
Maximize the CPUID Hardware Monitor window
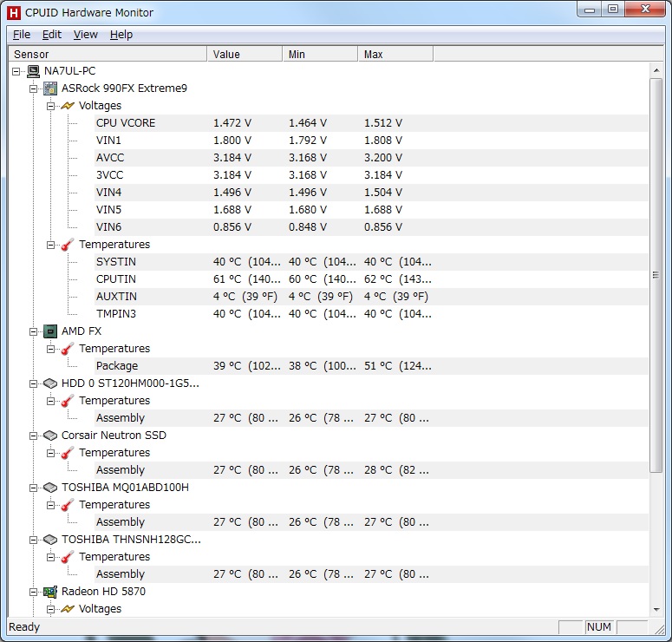[x=613, y=9]
